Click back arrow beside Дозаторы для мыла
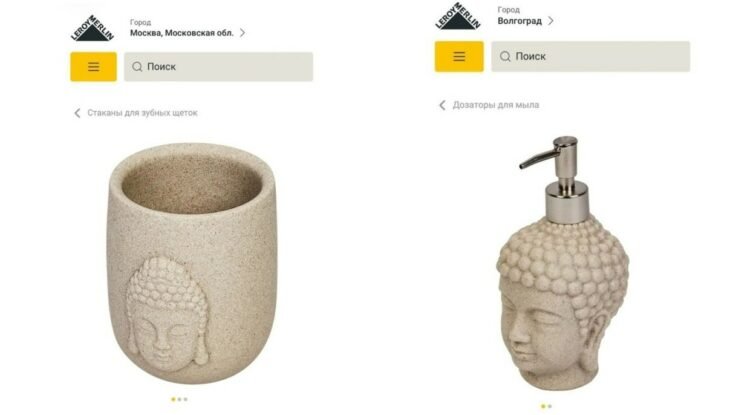 [442, 105]
